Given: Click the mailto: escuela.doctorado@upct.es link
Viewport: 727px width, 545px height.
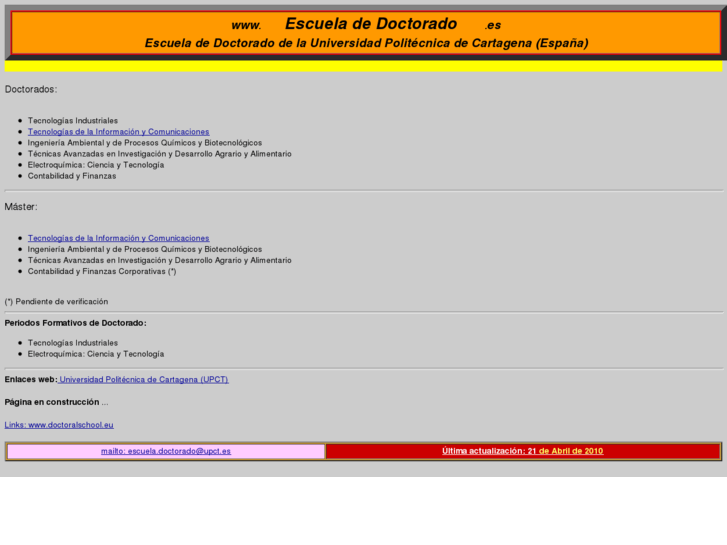Looking at the screenshot, I should [166, 451].
